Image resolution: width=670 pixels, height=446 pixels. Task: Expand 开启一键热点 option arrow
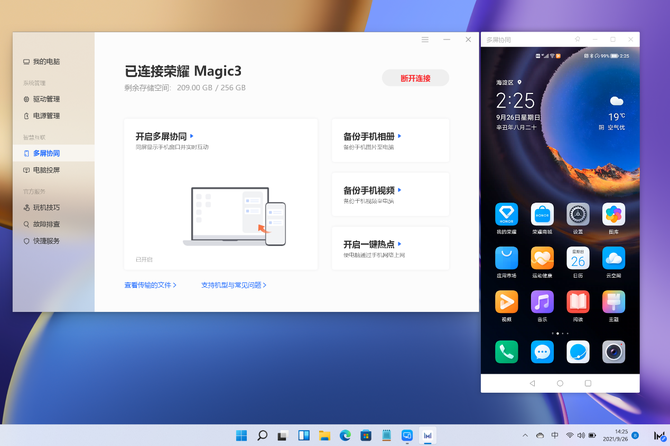pos(400,244)
